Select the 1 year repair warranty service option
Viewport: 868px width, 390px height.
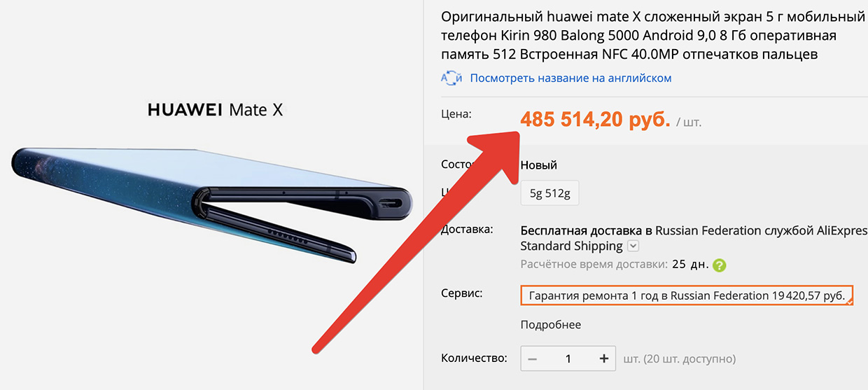[x=687, y=295]
